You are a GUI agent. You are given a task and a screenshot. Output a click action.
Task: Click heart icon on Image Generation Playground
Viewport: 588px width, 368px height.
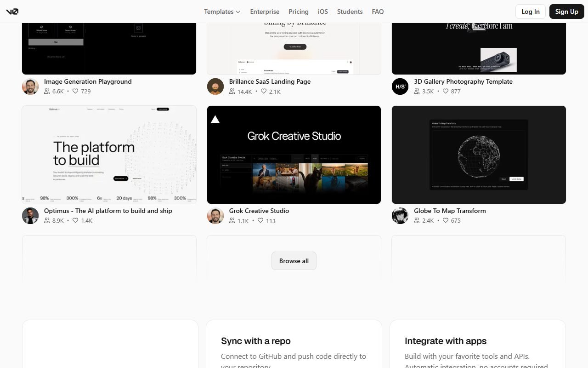(x=75, y=91)
